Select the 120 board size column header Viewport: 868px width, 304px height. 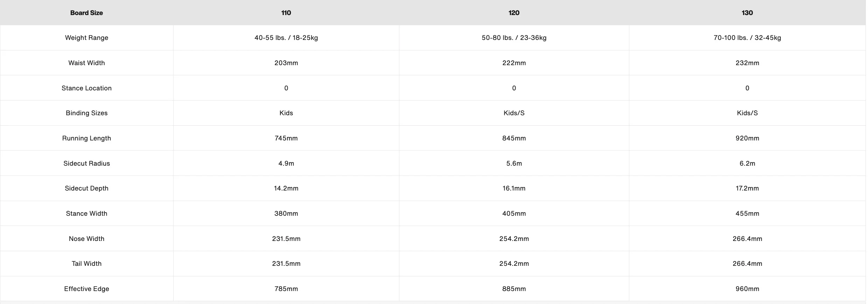[514, 13]
